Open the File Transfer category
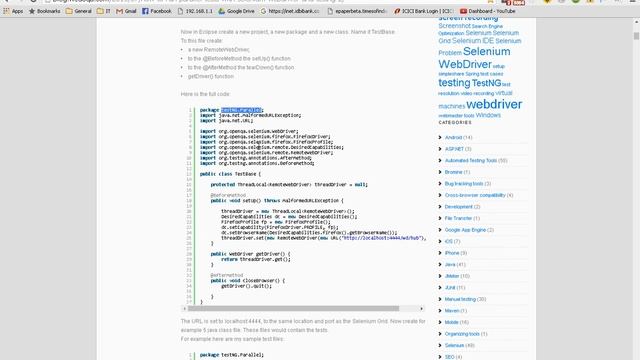Screen dimensions: 640x360 click(x=458, y=218)
